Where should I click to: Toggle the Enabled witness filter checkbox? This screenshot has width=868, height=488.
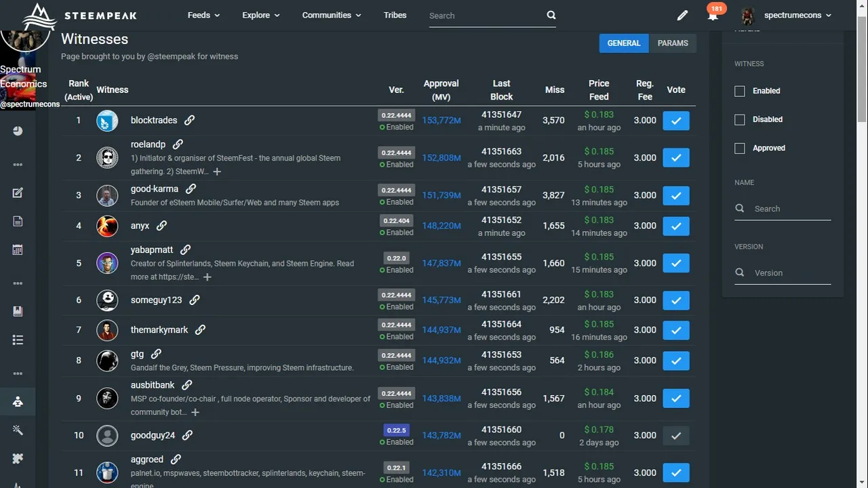pos(740,91)
